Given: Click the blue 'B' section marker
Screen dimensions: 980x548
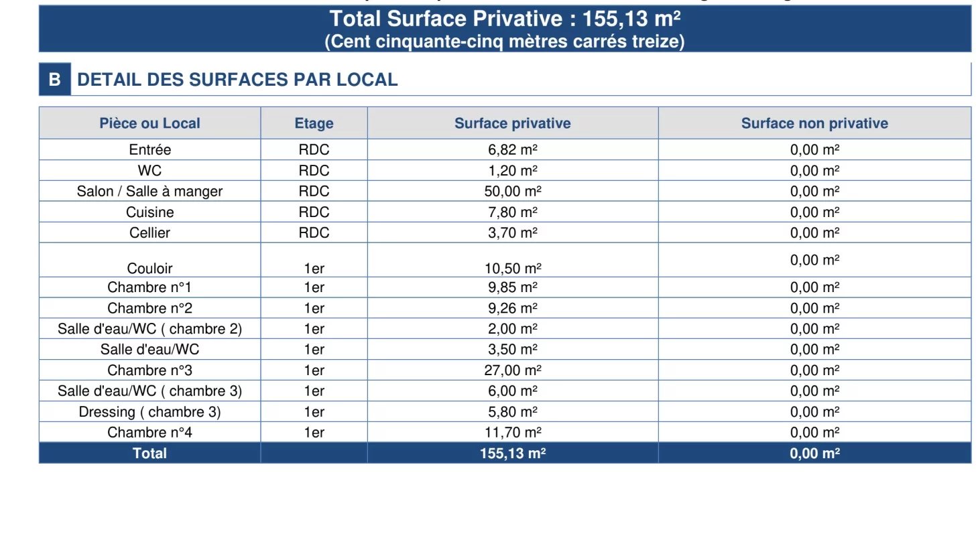Looking at the screenshot, I should click(55, 80).
